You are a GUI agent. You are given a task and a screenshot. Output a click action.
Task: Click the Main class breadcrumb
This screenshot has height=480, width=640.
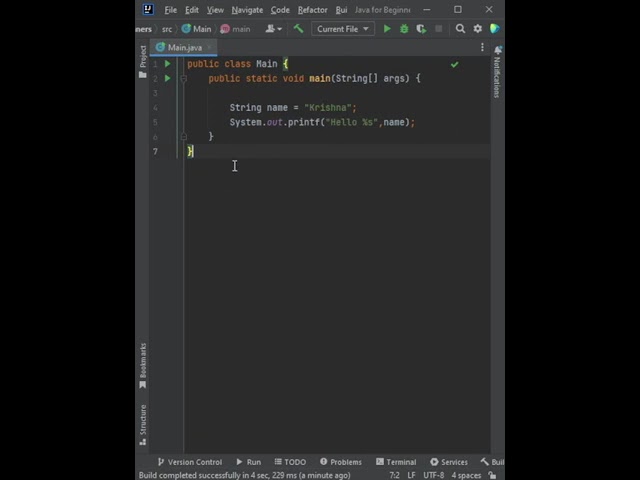pos(197,29)
